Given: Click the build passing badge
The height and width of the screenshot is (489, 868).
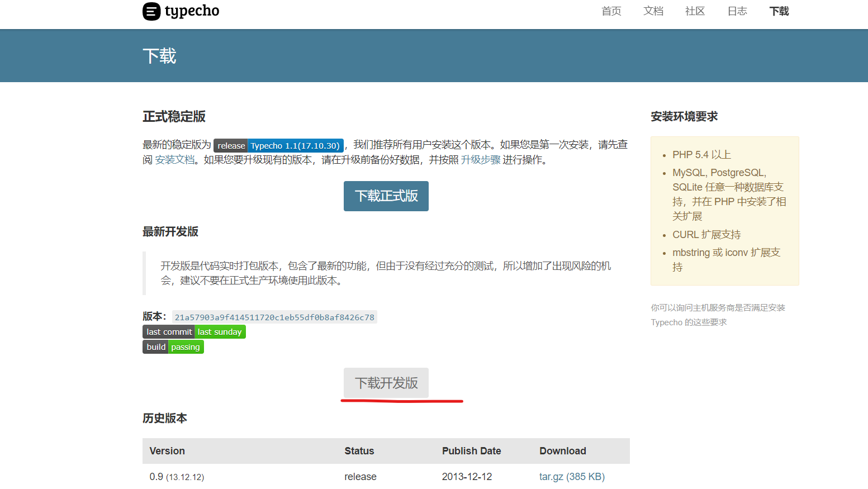Looking at the screenshot, I should pyautogui.click(x=173, y=347).
